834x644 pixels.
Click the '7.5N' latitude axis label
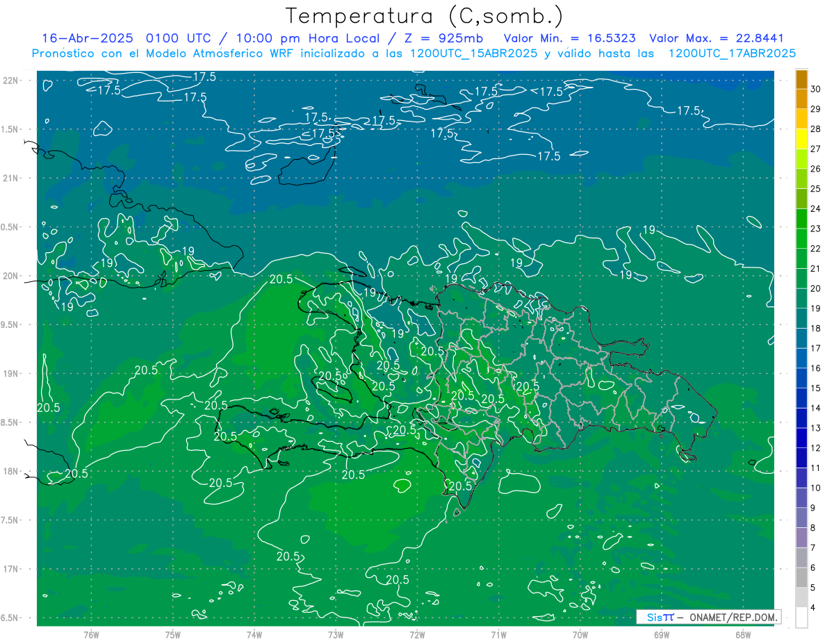click(x=10, y=520)
